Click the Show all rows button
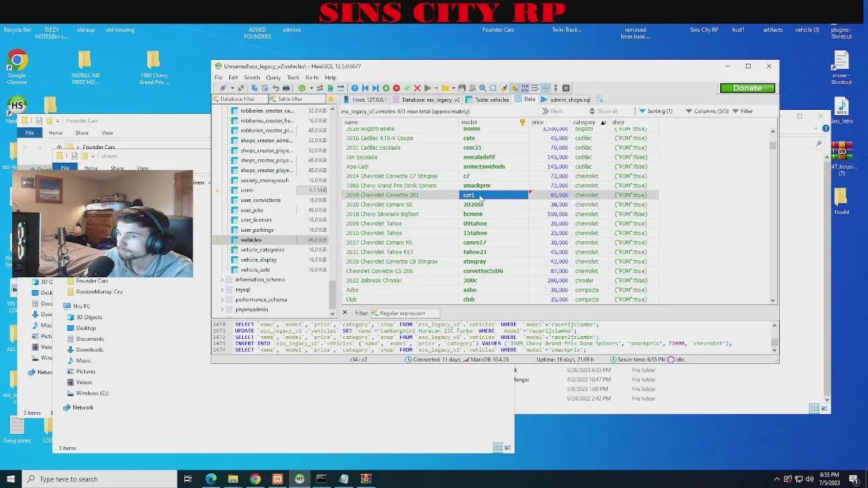The width and height of the screenshot is (868, 488). point(602,111)
